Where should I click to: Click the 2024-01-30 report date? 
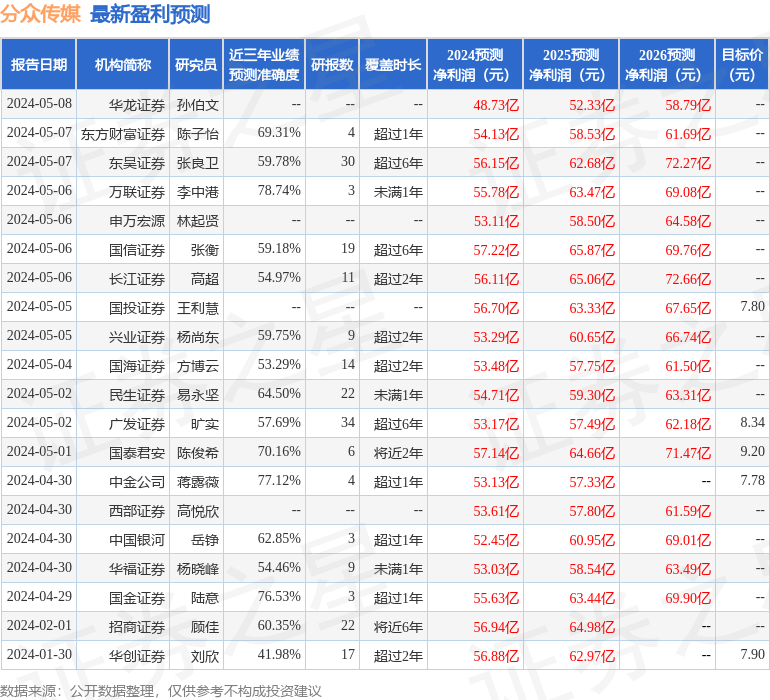(39, 654)
